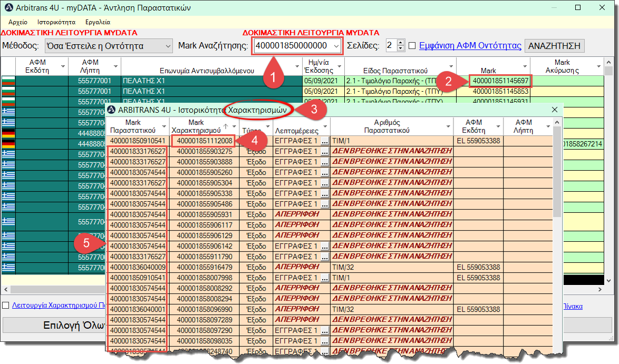
Task: Open the details ellipsis button for row 400001858098035
Action: [x=324, y=341]
